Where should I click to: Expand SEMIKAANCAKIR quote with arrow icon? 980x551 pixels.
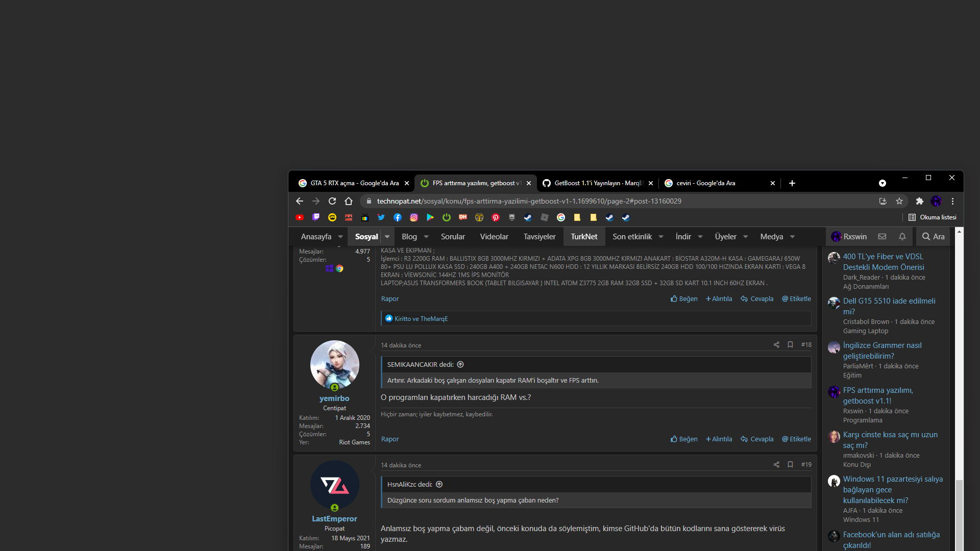pyautogui.click(x=460, y=364)
